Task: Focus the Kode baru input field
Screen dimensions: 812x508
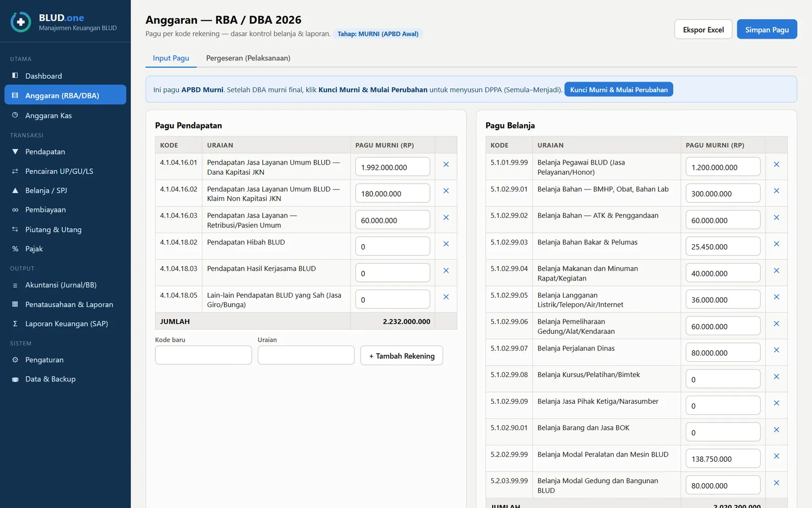Action: (204, 355)
